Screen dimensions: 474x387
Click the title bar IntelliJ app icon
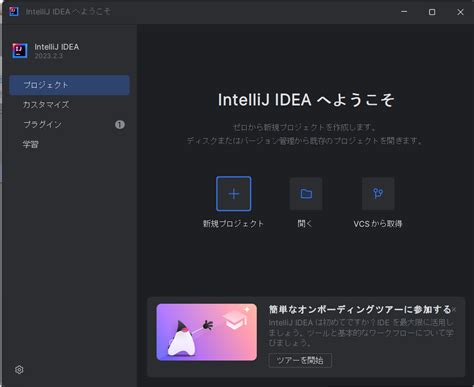click(14, 11)
